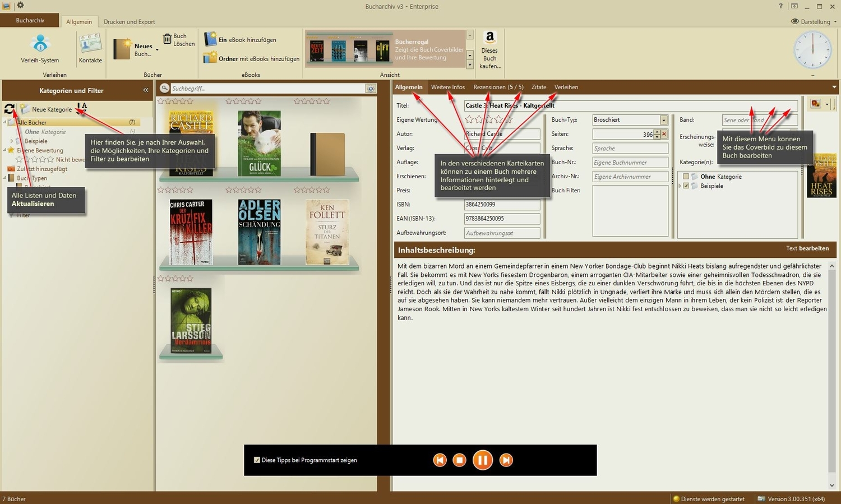Image resolution: width=841 pixels, height=504 pixels.
Task: Open the detail tab bar overflow arrow
Action: tap(834, 87)
